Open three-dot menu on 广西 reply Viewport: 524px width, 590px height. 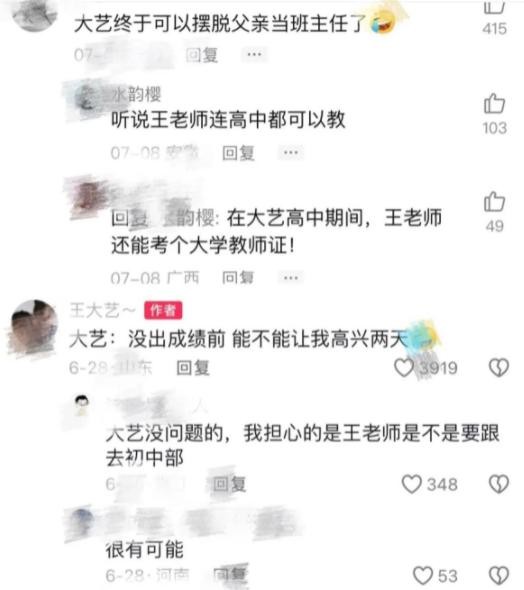[x=291, y=278]
